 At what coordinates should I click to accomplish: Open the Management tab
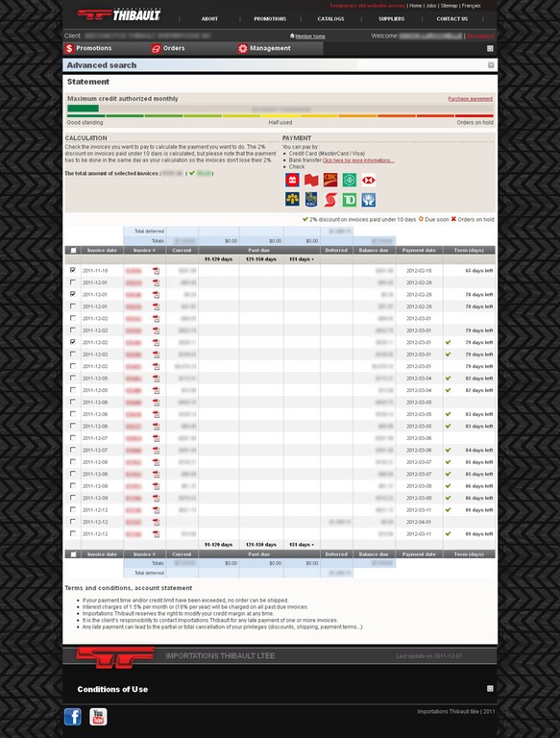[x=264, y=48]
